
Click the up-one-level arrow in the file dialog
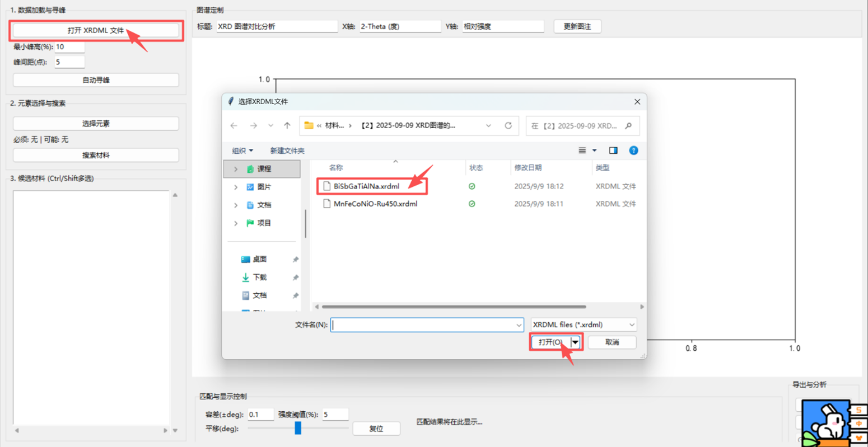coord(287,125)
